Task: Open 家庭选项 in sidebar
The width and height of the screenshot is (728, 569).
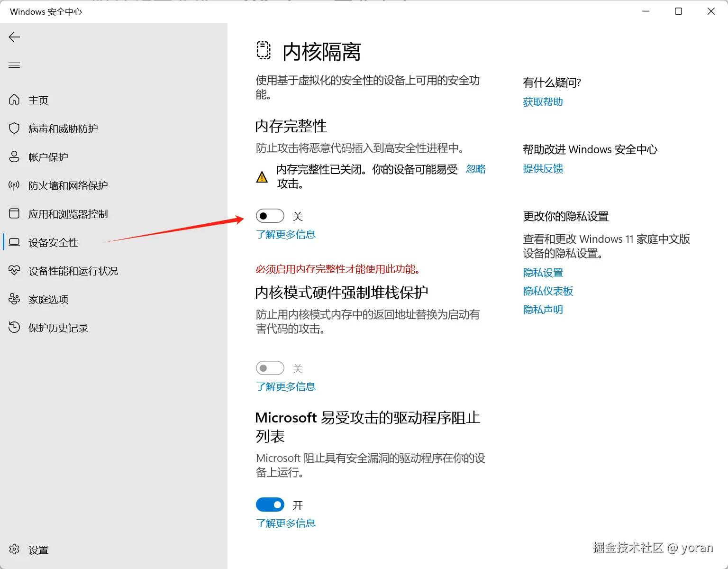Action: 114,299
